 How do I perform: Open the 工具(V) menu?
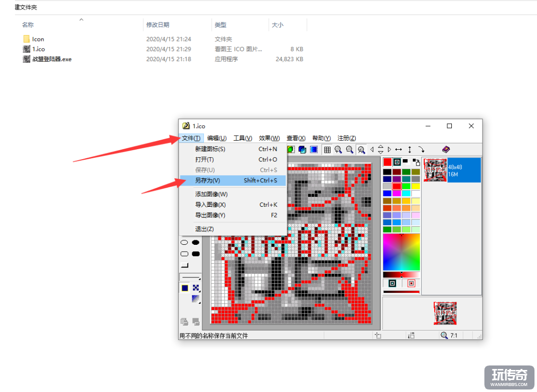tap(243, 138)
